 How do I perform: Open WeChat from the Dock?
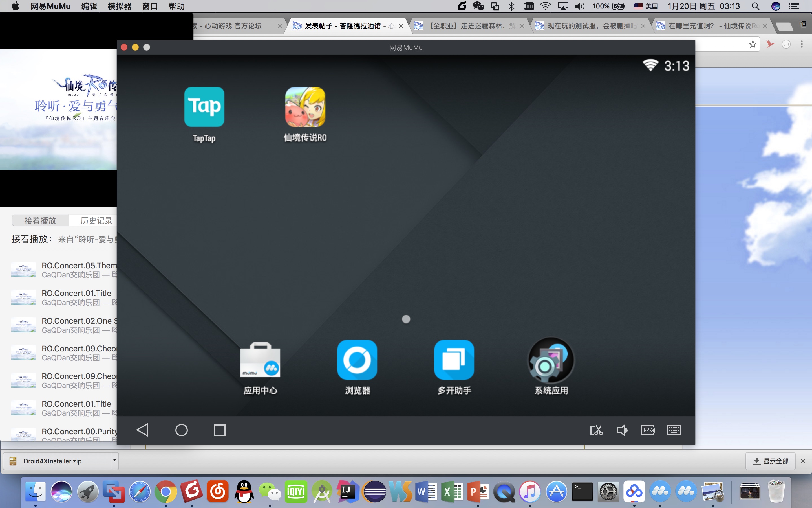click(270, 492)
